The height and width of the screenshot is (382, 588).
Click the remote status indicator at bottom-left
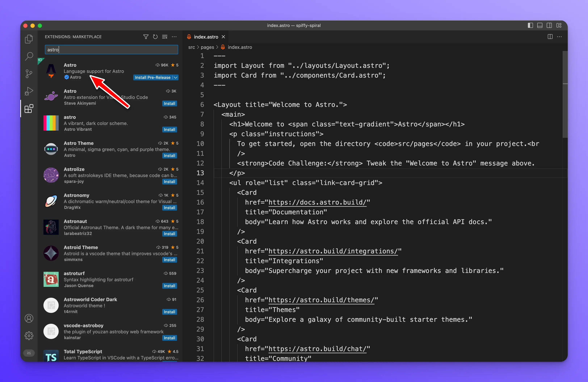29,353
